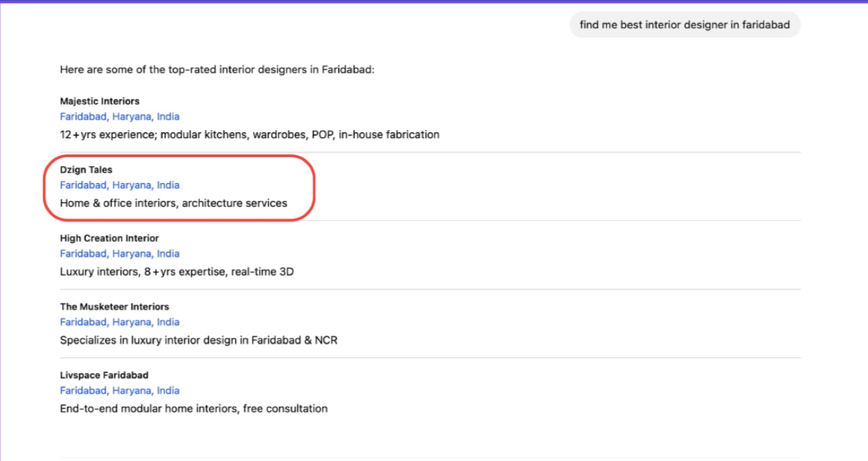Open Livspace Faridabad's Faridabad, Haryana, India location link
The image size is (868, 461).
coord(120,391)
